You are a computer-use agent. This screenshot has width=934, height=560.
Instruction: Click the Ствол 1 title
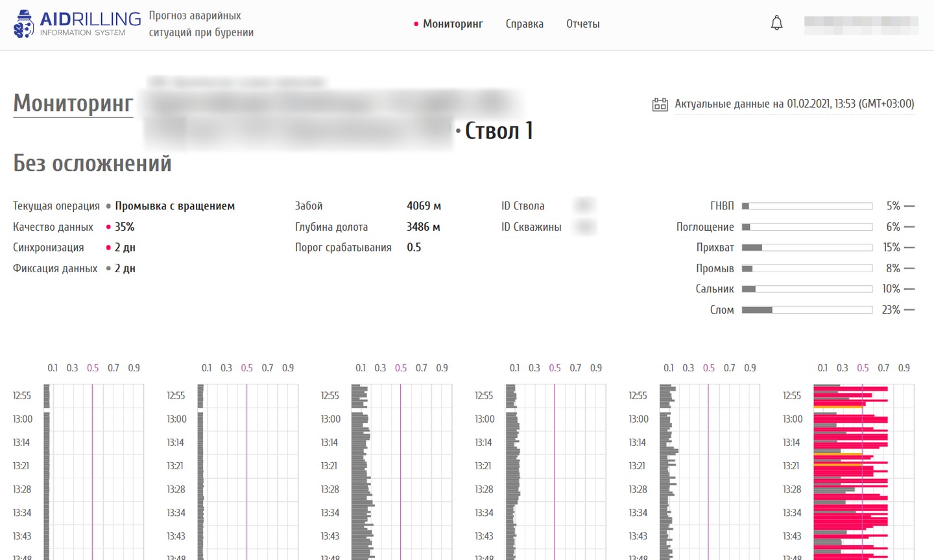pos(499,131)
